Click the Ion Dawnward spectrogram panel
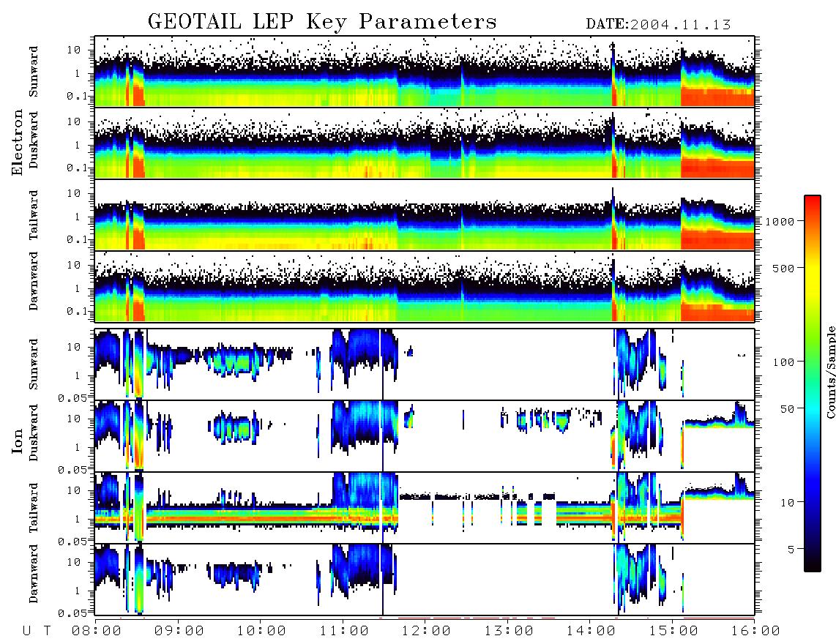836x644 pixels. [x=425, y=580]
